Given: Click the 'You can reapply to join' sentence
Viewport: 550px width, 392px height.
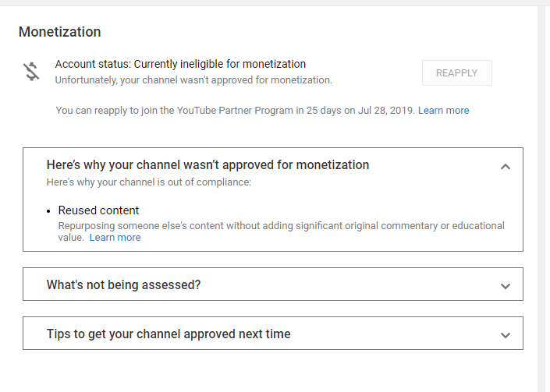Looking at the screenshot, I should tap(236, 111).
